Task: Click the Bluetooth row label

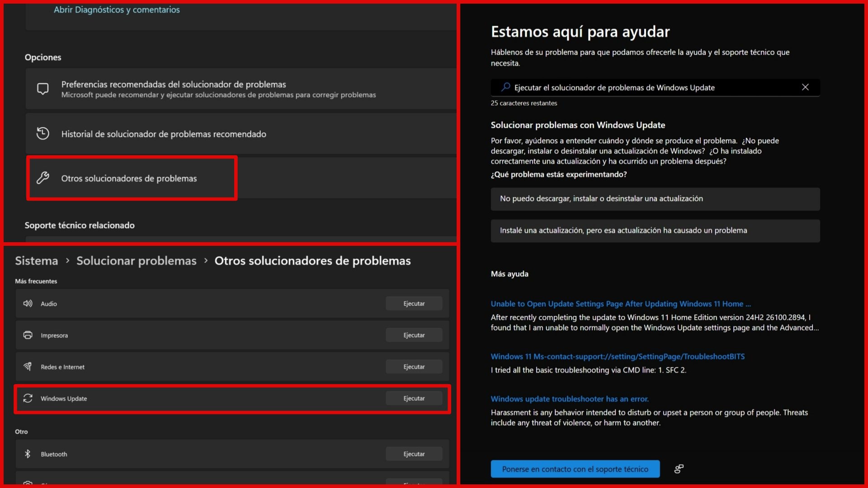Action: pyautogui.click(x=54, y=454)
